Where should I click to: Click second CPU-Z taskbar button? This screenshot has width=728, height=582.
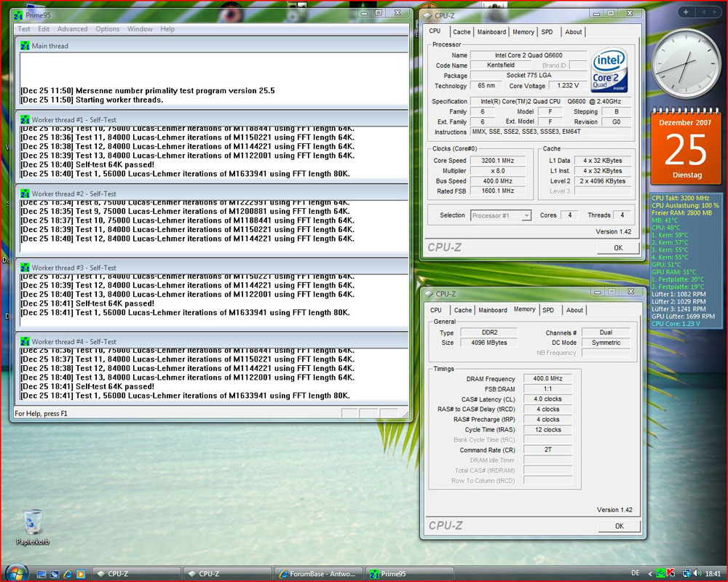227,574
